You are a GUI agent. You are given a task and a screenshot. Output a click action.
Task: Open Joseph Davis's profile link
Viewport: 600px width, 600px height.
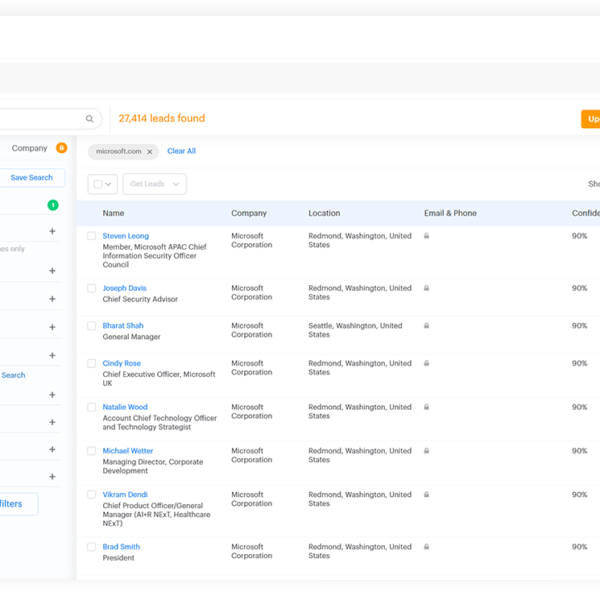click(124, 288)
